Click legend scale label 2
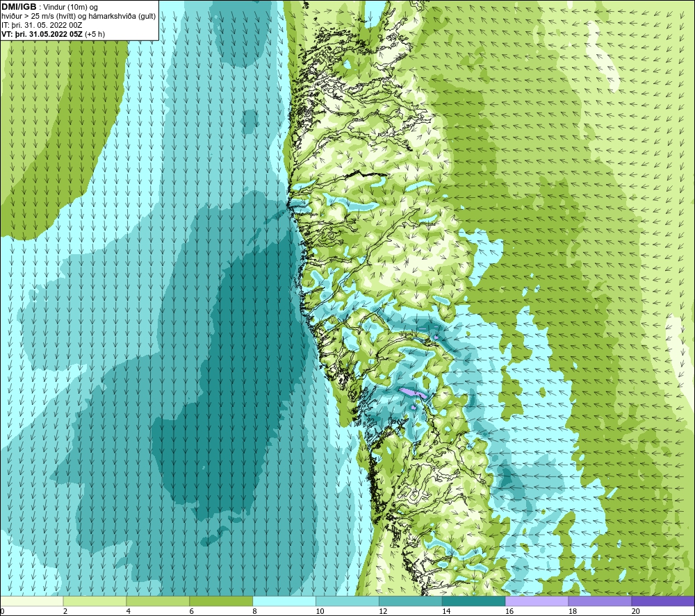695x616 pixels. [65, 611]
